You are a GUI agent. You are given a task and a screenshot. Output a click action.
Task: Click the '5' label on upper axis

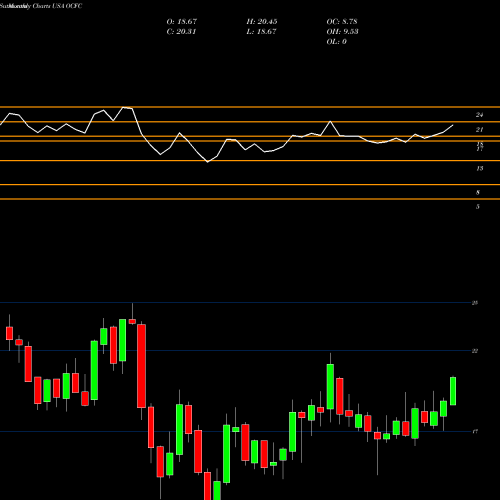pos(478,207)
